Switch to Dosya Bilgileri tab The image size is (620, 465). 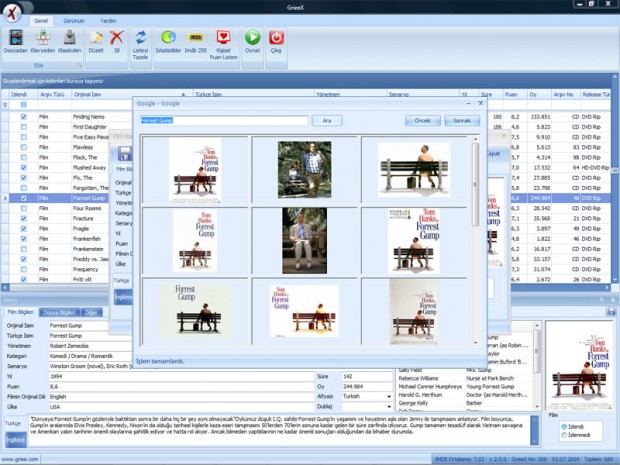[59, 312]
